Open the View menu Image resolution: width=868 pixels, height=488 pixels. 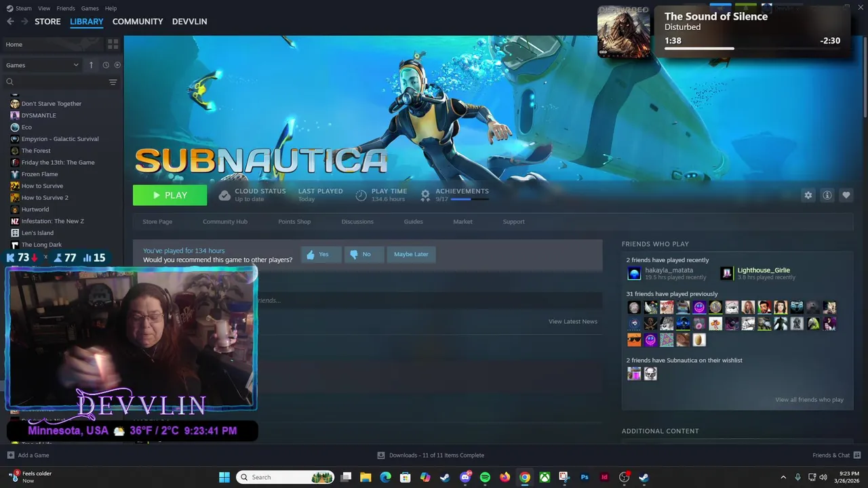coord(44,8)
